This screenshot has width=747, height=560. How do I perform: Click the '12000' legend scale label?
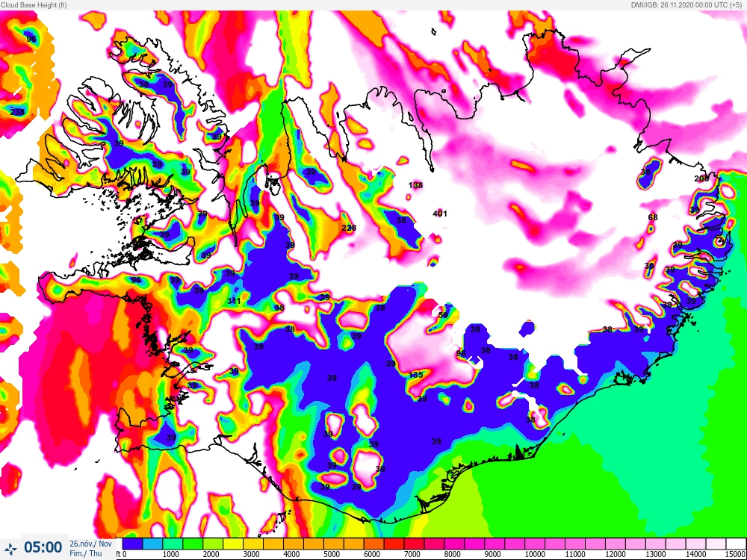click(x=616, y=555)
